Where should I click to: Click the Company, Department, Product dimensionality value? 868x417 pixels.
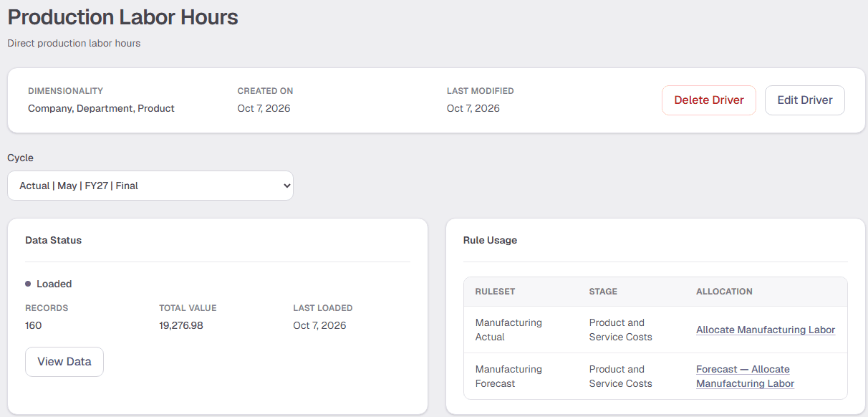pos(101,108)
